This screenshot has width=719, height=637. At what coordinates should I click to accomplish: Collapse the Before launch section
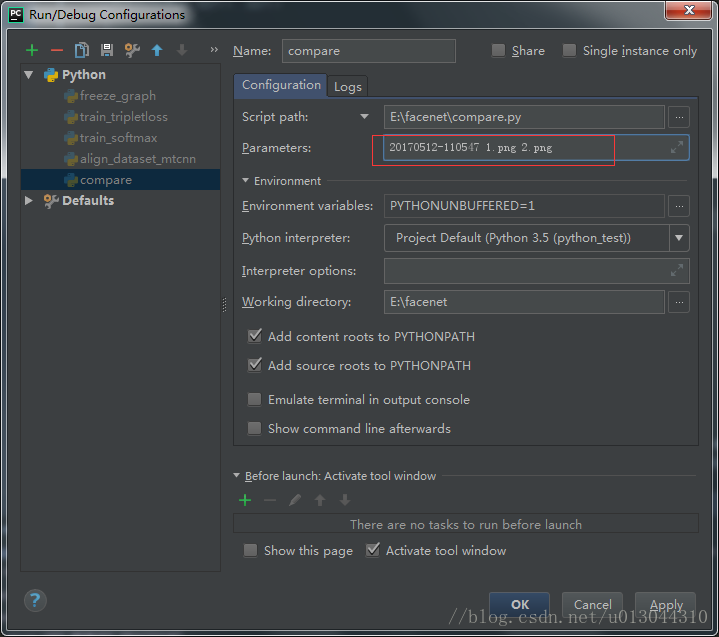click(237, 476)
